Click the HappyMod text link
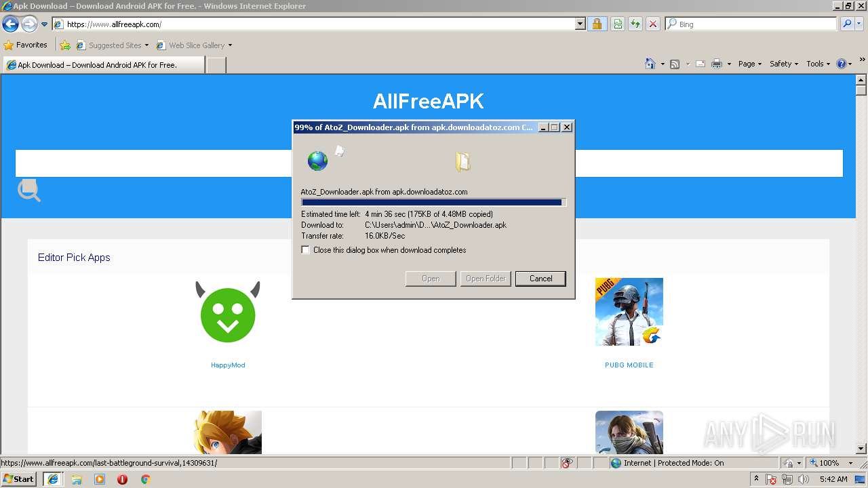The height and width of the screenshot is (488, 868). pos(228,365)
